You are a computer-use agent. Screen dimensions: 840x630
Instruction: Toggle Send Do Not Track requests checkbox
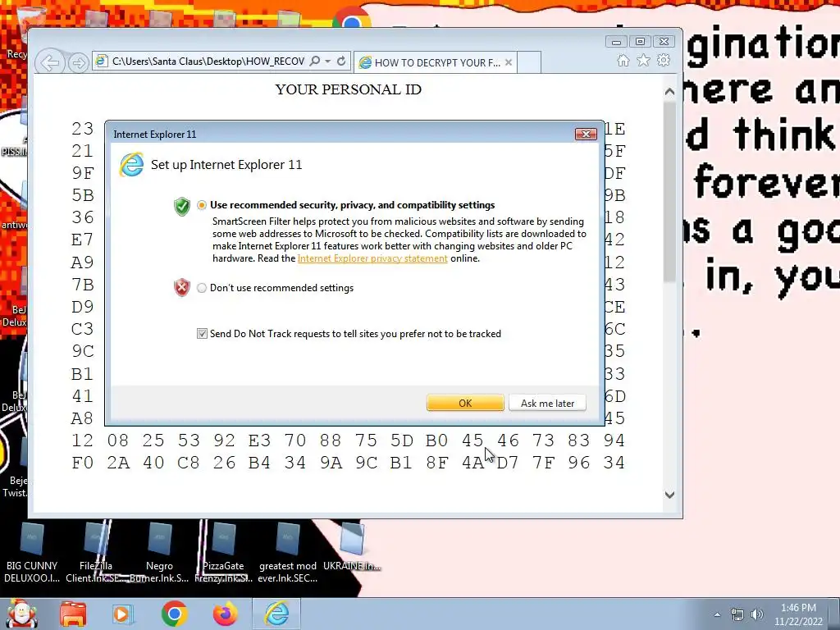(x=202, y=334)
